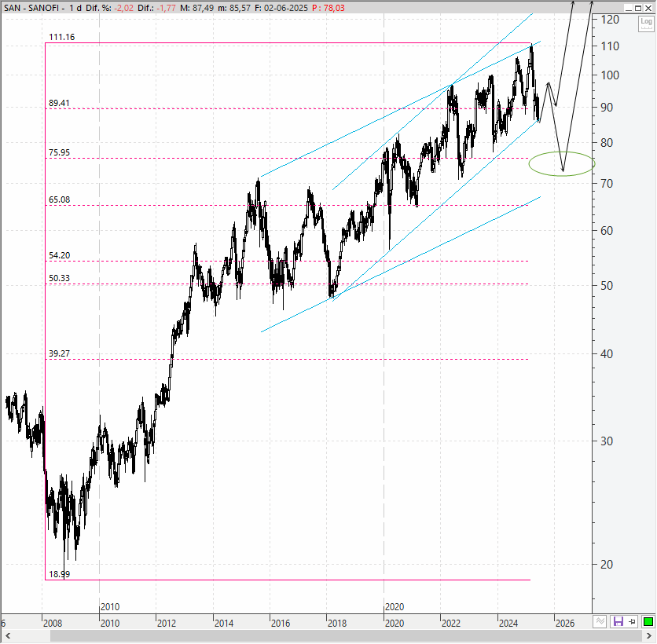Click the 'F: 02-06-2025' date text
Image resolution: width=657 pixels, height=644 pixels.
(281, 8)
